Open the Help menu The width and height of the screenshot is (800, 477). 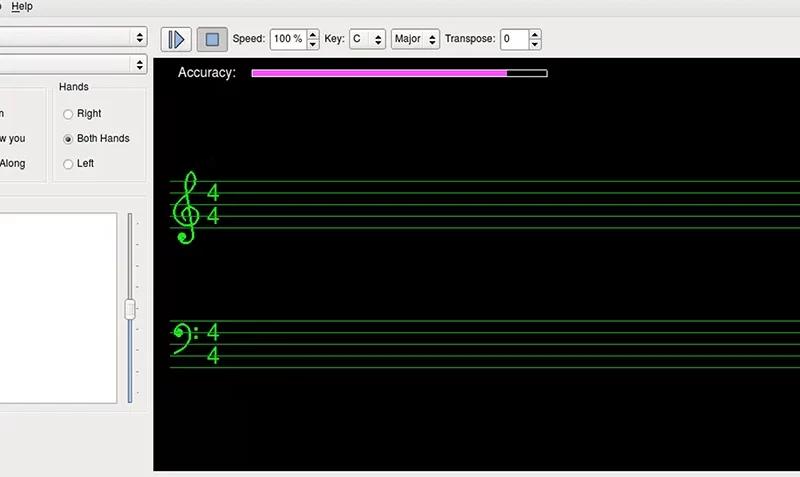tap(22, 6)
